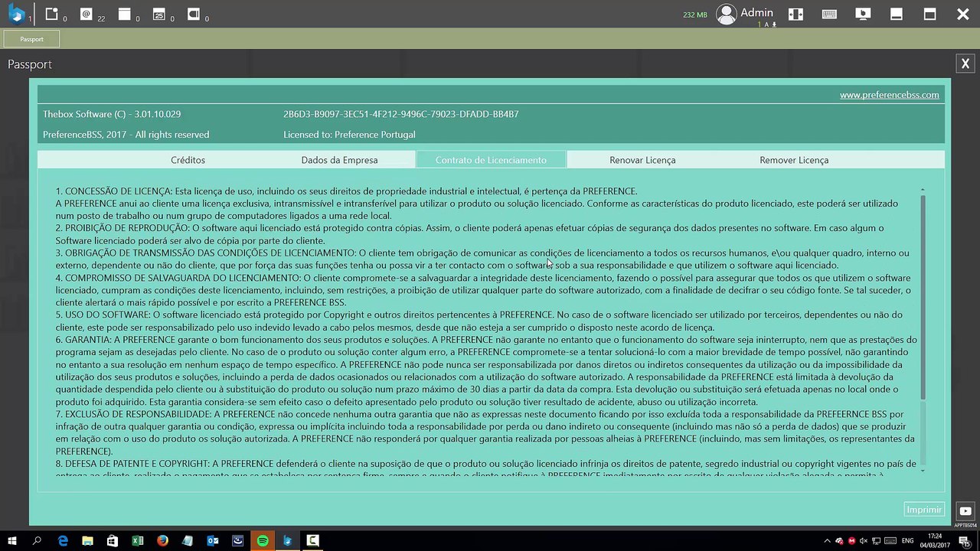Open the email icon showing 22
980x551 pixels.
click(87, 14)
